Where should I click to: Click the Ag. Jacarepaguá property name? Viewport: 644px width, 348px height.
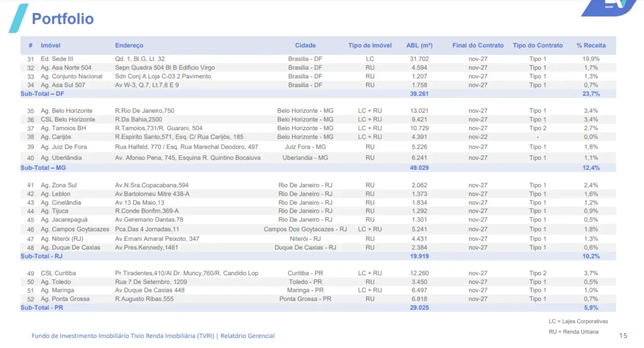(64, 220)
